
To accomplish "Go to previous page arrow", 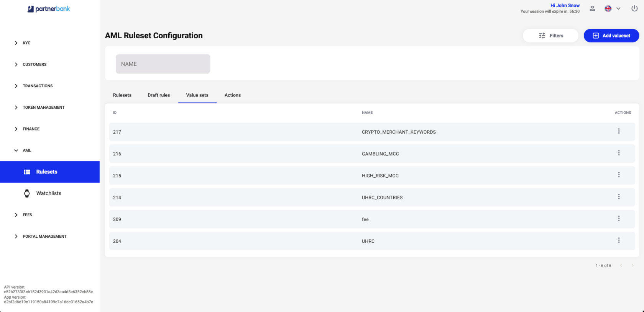I will (621, 265).
